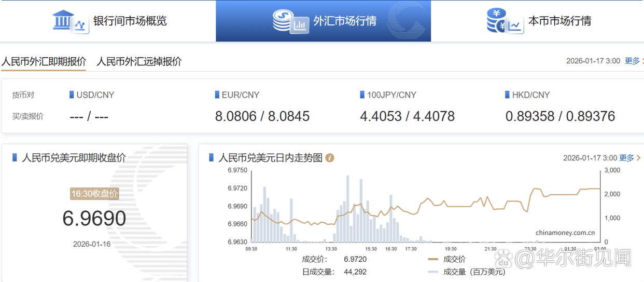Click the blue marker next to USD/CNY

pos(72,95)
